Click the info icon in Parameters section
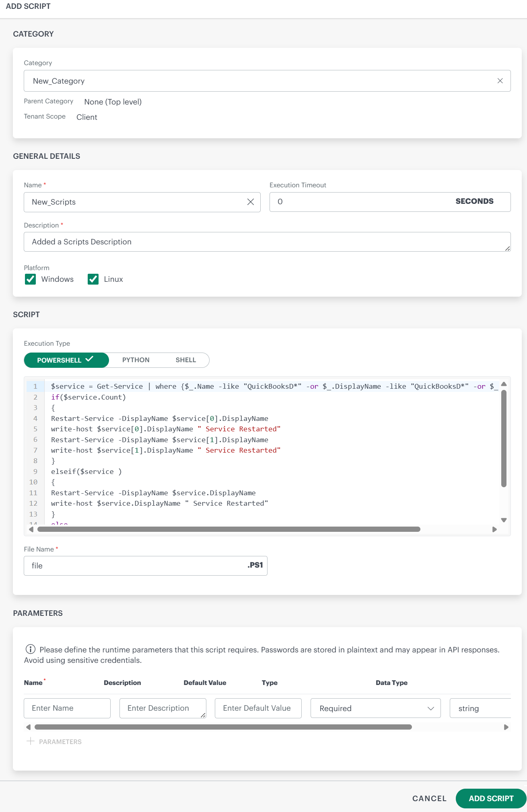The width and height of the screenshot is (527, 812). [30, 649]
